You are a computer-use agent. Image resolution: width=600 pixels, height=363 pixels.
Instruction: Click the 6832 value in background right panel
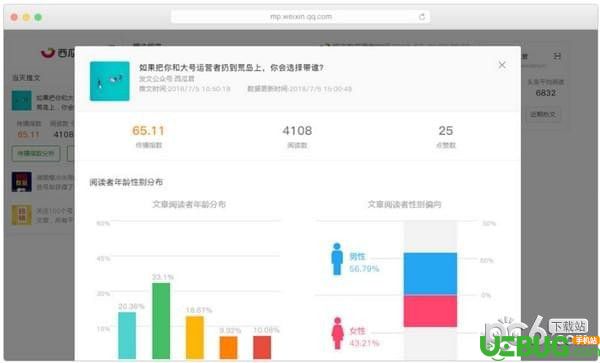coord(545,93)
